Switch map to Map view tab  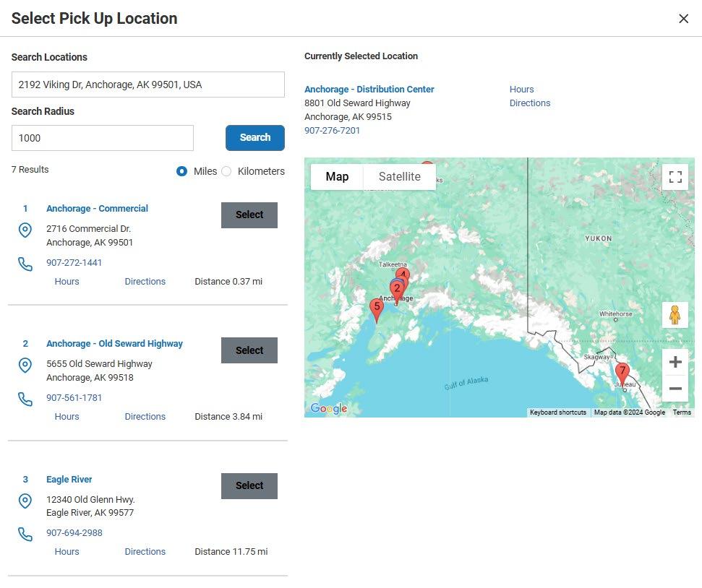pos(337,177)
